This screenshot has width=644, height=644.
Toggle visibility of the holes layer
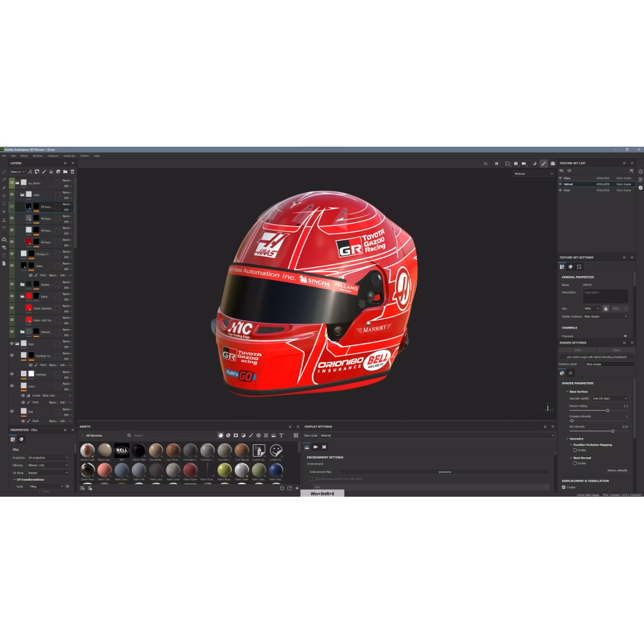tap(12, 266)
